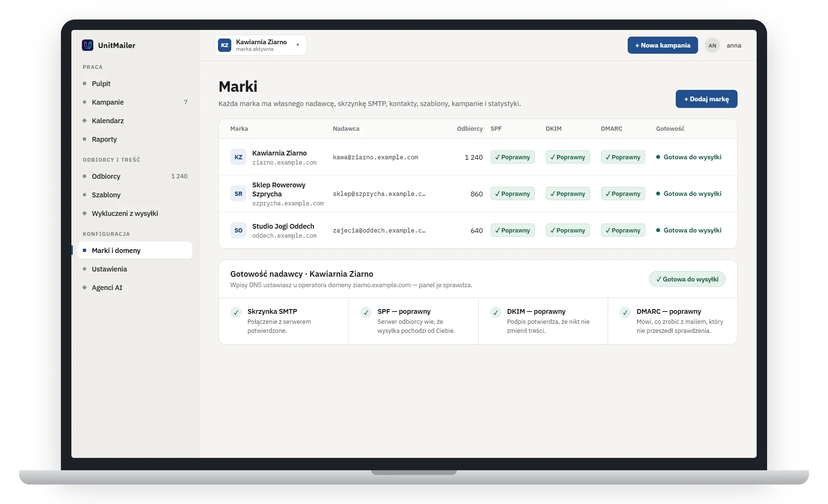This screenshot has height=504, width=828.
Task: Click the Gotowa do wysyłki status for Sklep Rowerowy
Action: pos(689,194)
